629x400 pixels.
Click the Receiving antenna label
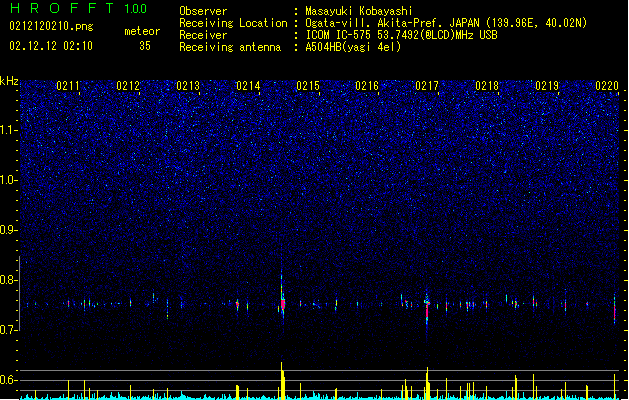pyautogui.click(x=230, y=47)
